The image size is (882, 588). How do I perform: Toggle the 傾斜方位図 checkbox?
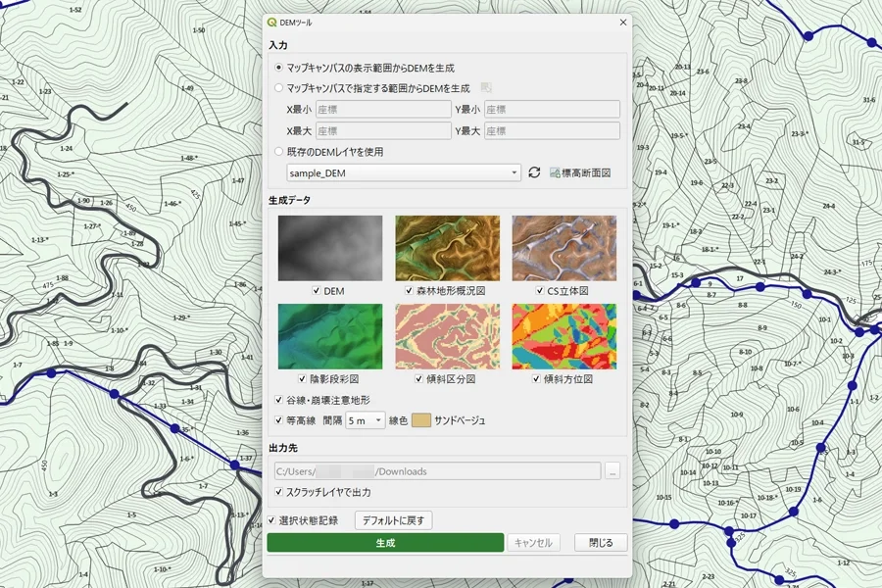536,378
